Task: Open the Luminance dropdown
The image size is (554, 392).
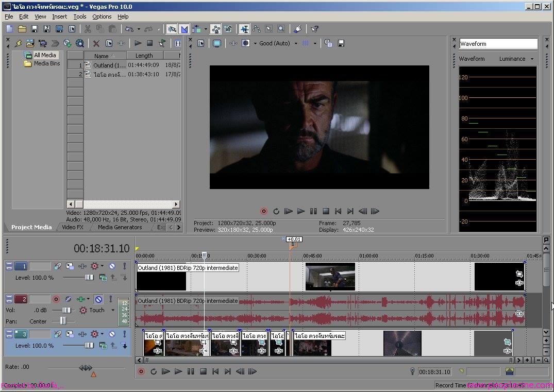Action: (x=516, y=59)
